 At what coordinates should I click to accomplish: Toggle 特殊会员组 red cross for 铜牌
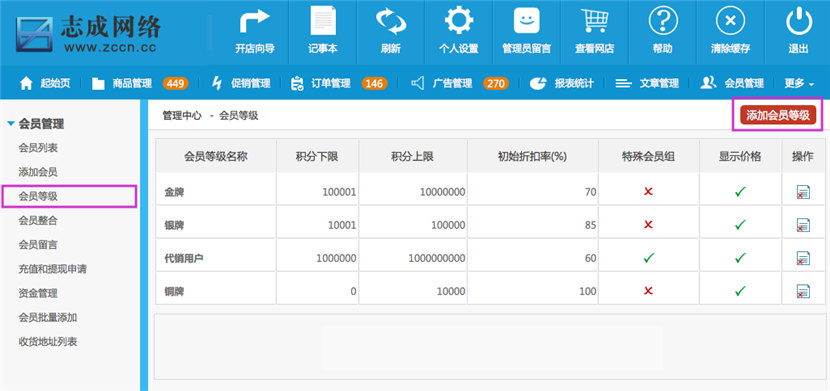pyautogui.click(x=648, y=290)
